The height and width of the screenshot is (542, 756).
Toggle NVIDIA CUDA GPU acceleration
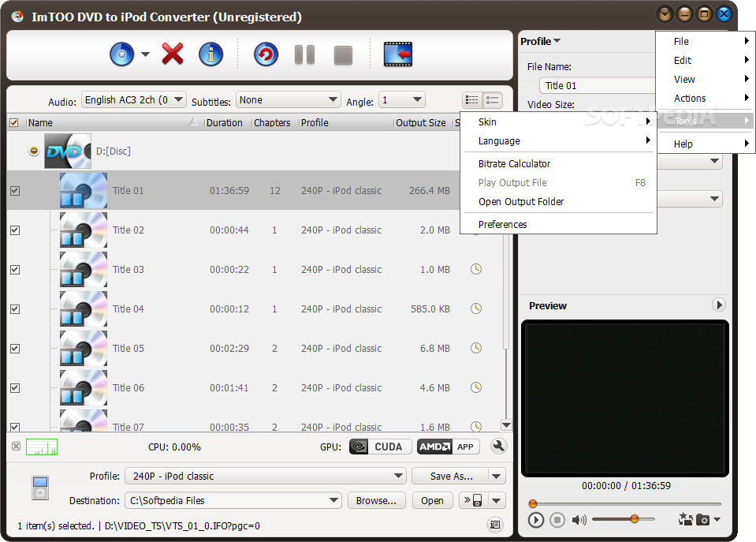pyautogui.click(x=380, y=447)
